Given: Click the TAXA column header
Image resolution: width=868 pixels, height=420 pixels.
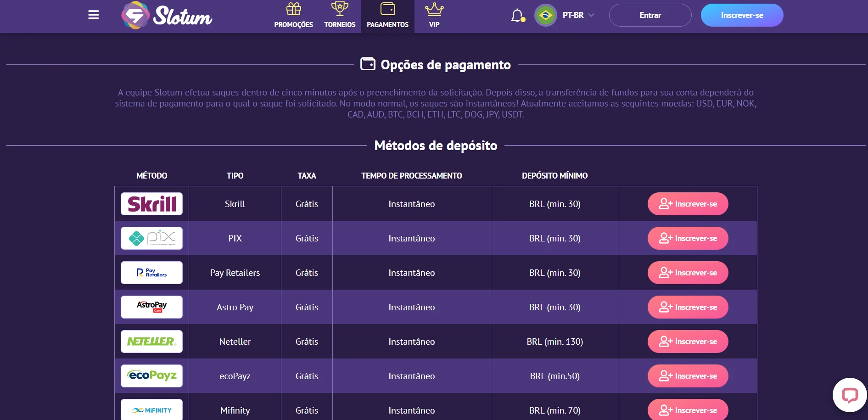Looking at the screenshot, I should click(x=307, y=176).
